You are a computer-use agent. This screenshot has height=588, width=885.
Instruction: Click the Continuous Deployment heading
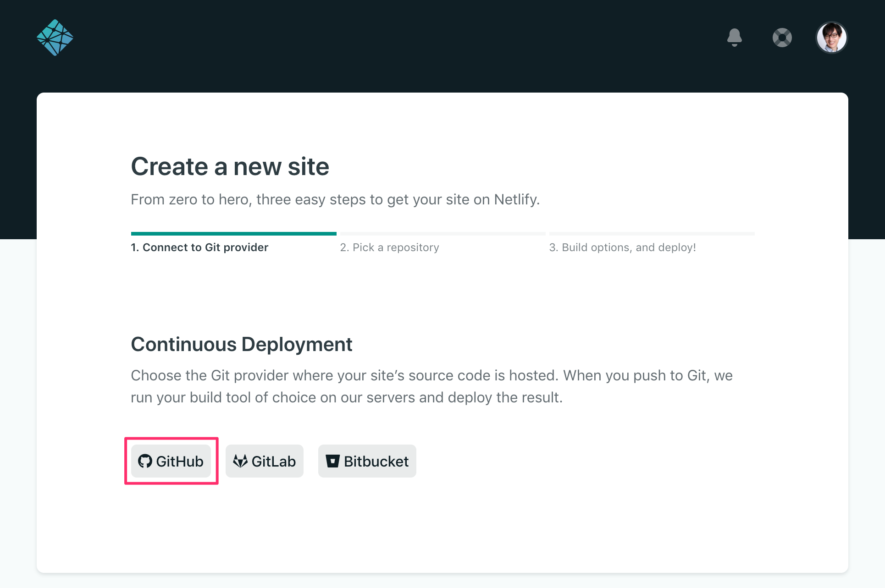pos(242,344)
